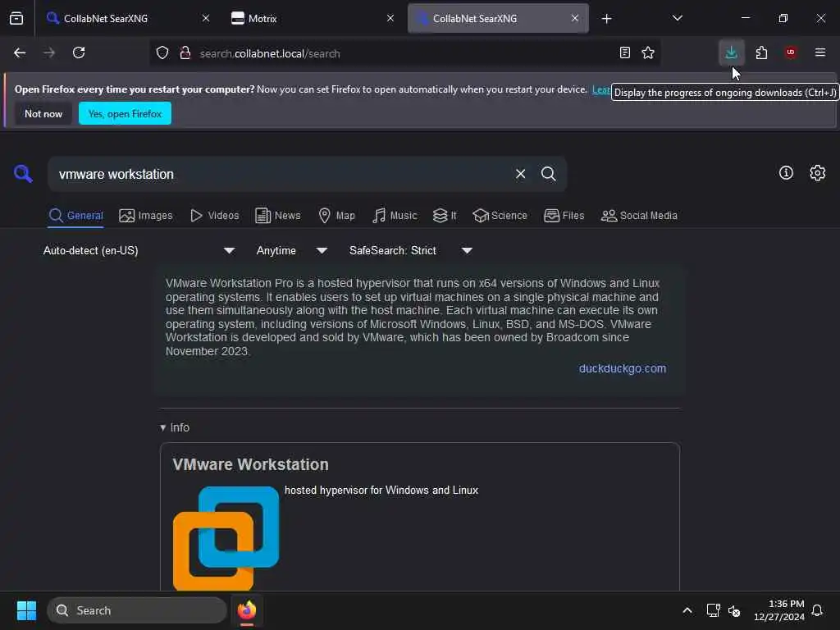The width and height of the screenshot is (840, 630).
Task: Collapse the Info section triangle
Action: click(163, 427)
